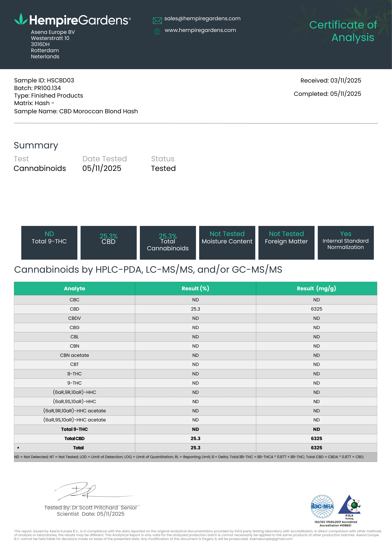This screenshot has height=555, width=392.
Task: Click the bullet dot beside Total row
Action: (x=18, y=448)
